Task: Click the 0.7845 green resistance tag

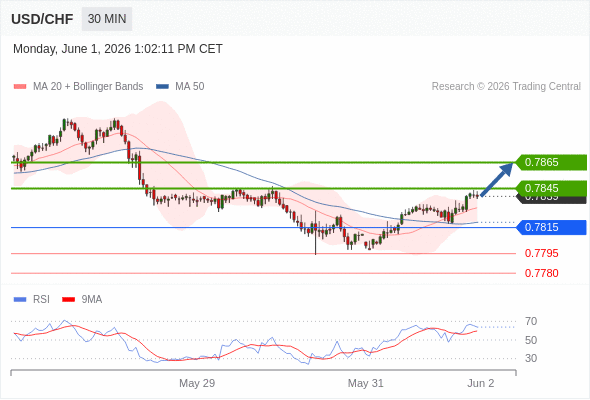Action: [x=552, y=188]
